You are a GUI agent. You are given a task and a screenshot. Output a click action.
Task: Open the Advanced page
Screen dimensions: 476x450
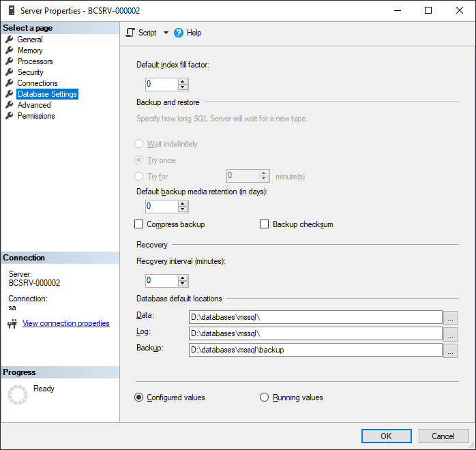(34, 105)
